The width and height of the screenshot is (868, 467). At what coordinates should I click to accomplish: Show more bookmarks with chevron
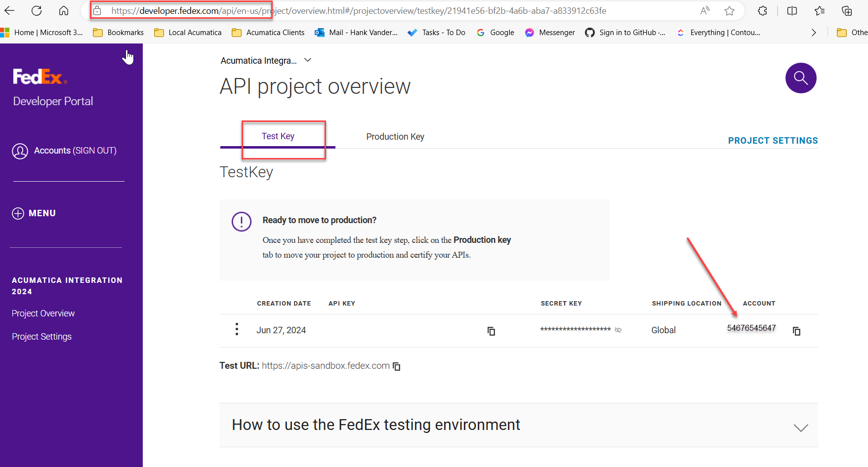[814, 33]
